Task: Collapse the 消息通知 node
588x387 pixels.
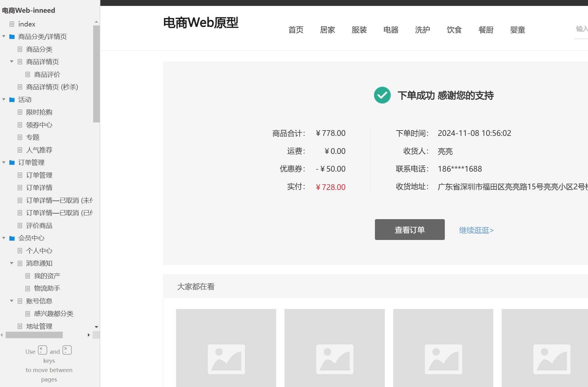Action: [x=11, y=263]
